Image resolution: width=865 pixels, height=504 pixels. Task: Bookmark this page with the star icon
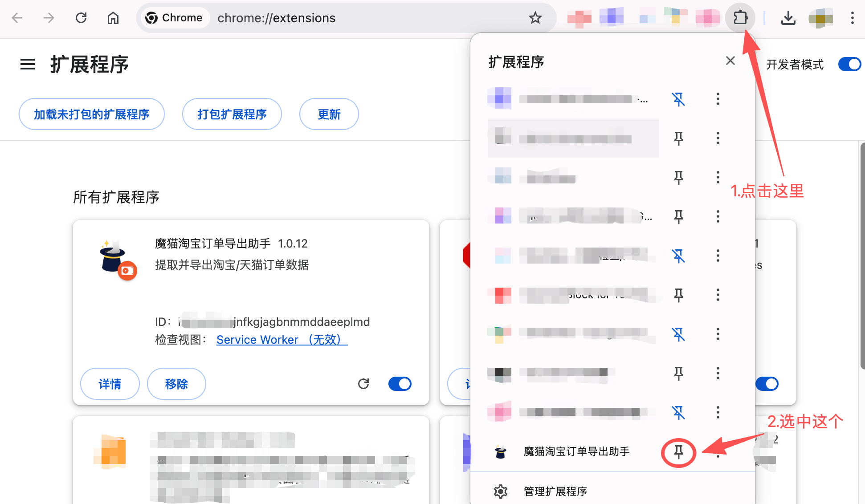tap(535, 18)
